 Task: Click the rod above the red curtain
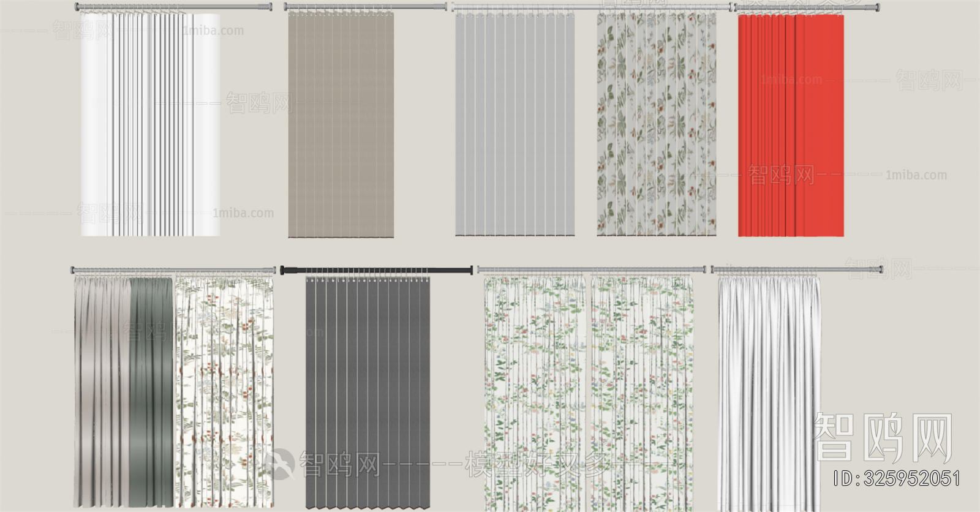click(x=807, y=8)
